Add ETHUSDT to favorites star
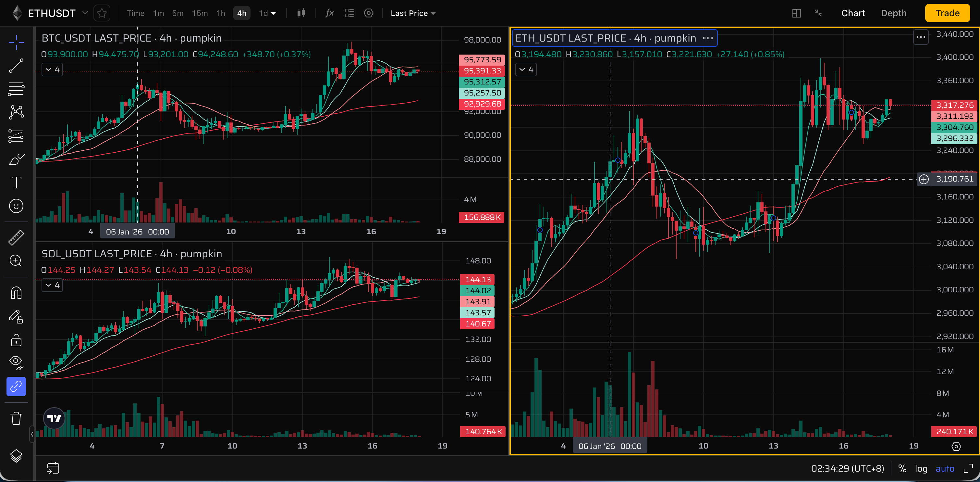 102,13
